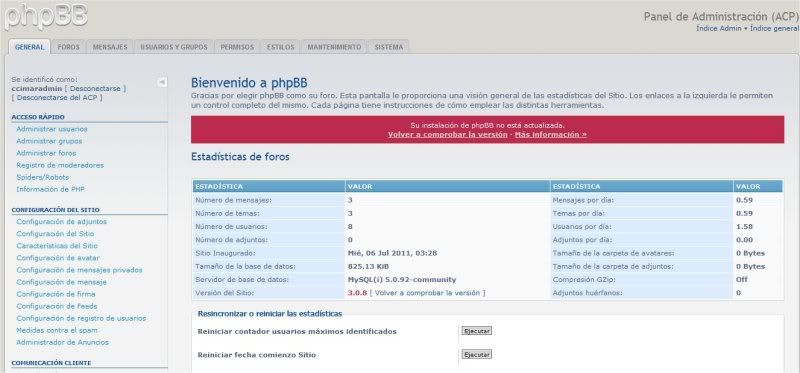Click Ejecutar for Reiniciar fecha comienzo Sitio

[x=477, y=355]
